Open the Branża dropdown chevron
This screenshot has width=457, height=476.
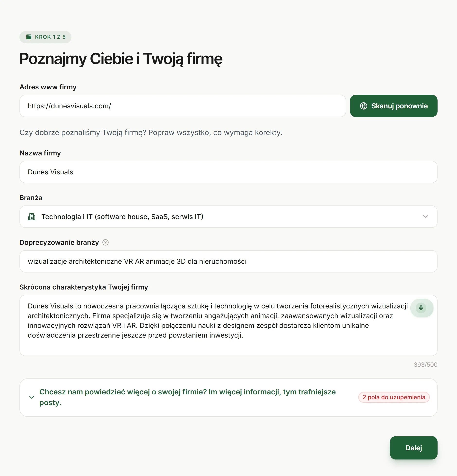tap(425, 217)
